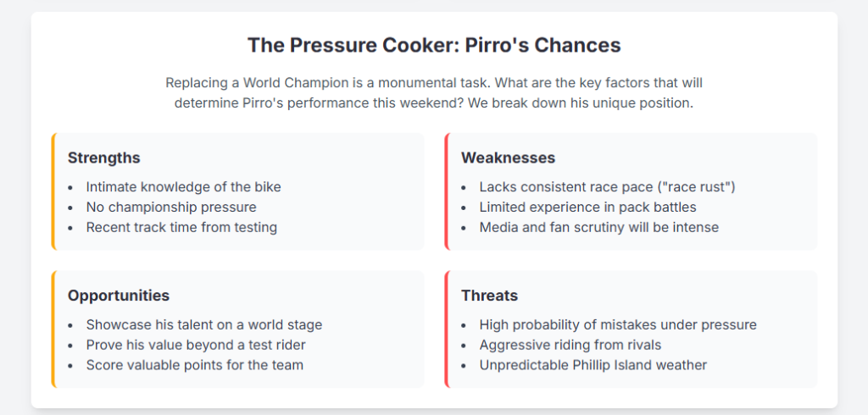Click the 'race rust' weakness bullet
Image resolution: width=868 pixels, height=415 pixels.
click(x=607, y=186)
